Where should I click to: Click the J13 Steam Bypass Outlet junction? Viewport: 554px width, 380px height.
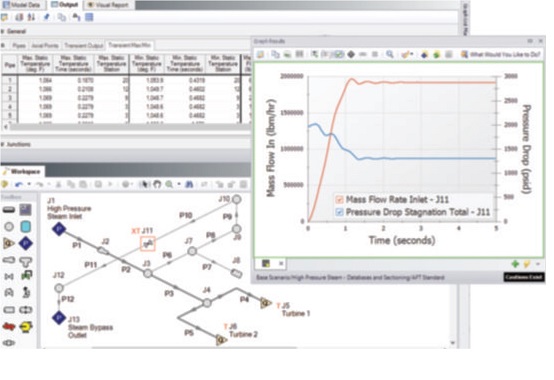pos(59,317)
